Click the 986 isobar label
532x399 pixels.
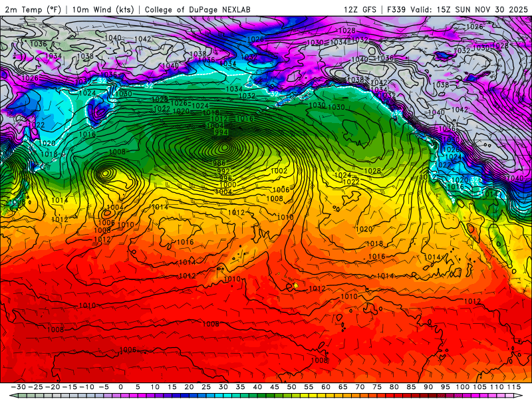click(219, 164)
